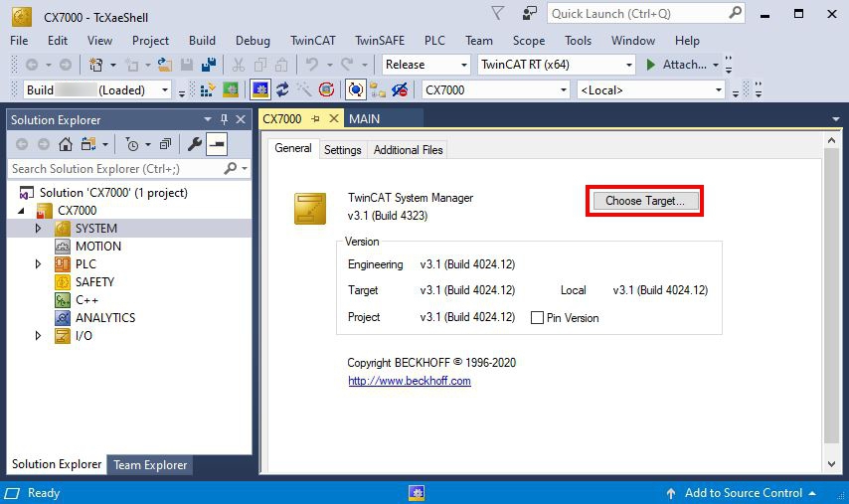Click the scroll down arrow in General page

click(832, 463)
